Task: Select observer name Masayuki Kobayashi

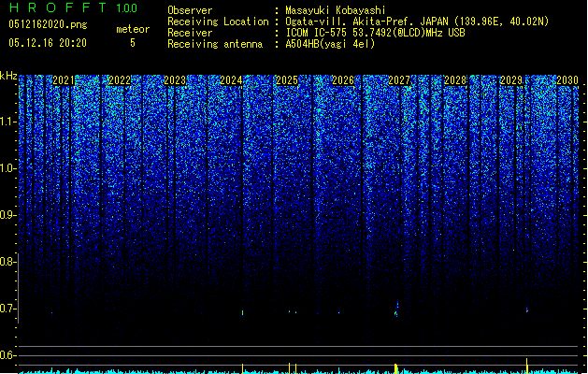Action: tap(335, 10)
